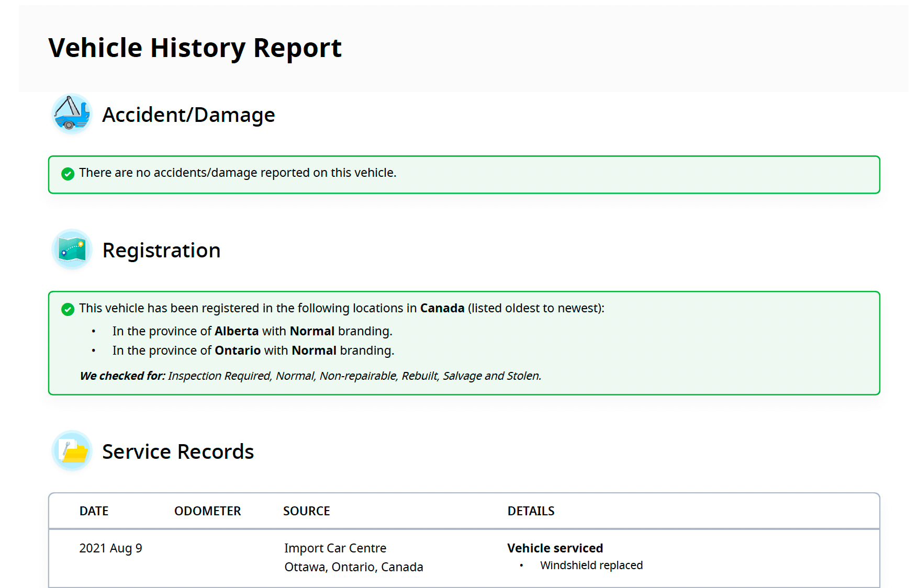The height and width of the screenshot is (588, 918).
Task: Click the Windshield replaced bullet item
Action: 591,566
